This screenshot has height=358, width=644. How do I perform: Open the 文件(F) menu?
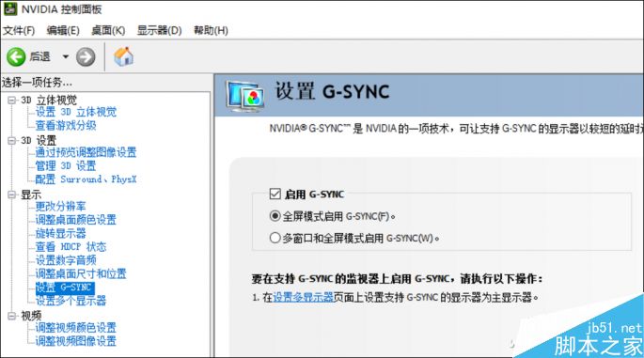coord(19,30)
